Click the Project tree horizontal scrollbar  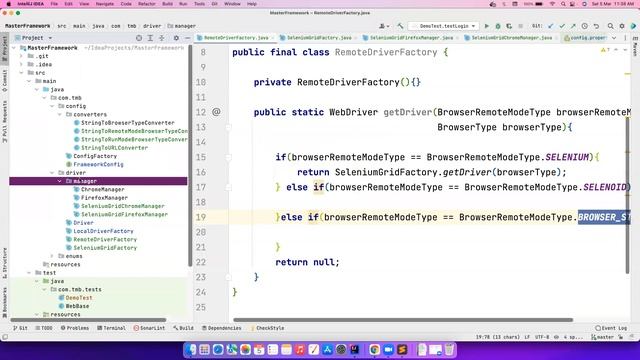coord(88,320)
